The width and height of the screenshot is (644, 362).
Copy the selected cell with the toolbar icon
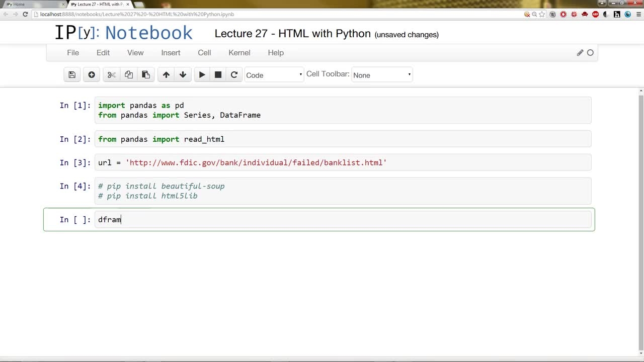[129, 75]
